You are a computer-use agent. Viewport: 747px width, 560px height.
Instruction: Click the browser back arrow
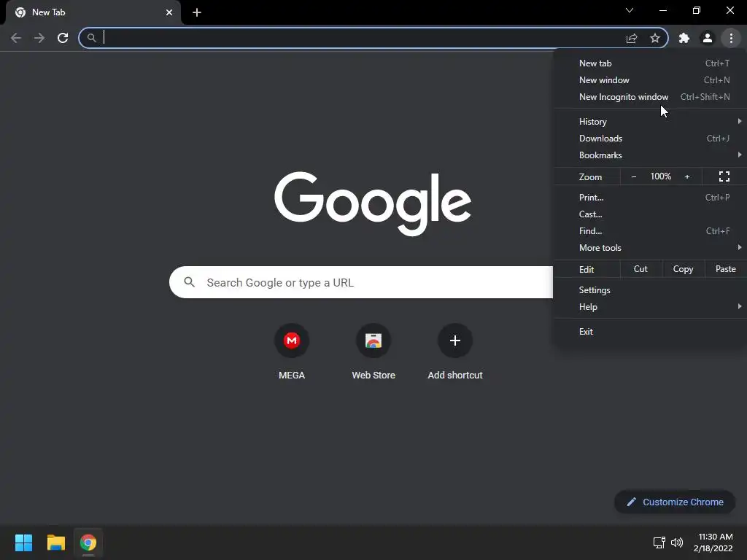(x=16, y=38)
